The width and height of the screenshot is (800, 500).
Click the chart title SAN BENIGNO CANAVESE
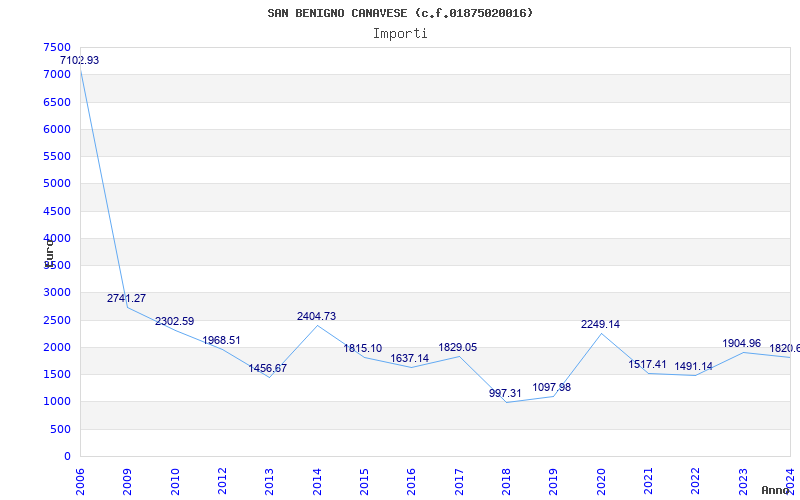pos(400,13)
